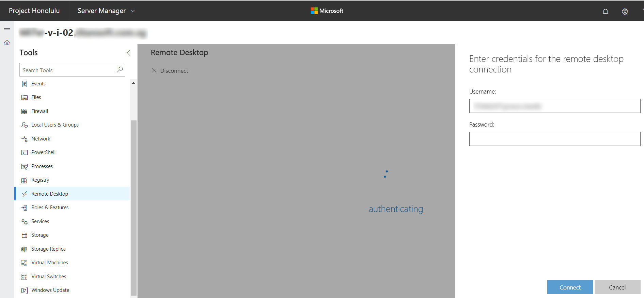Screen dimensions: 644x298
Task: Click the Registry tool icon
Action: point(24,180)
